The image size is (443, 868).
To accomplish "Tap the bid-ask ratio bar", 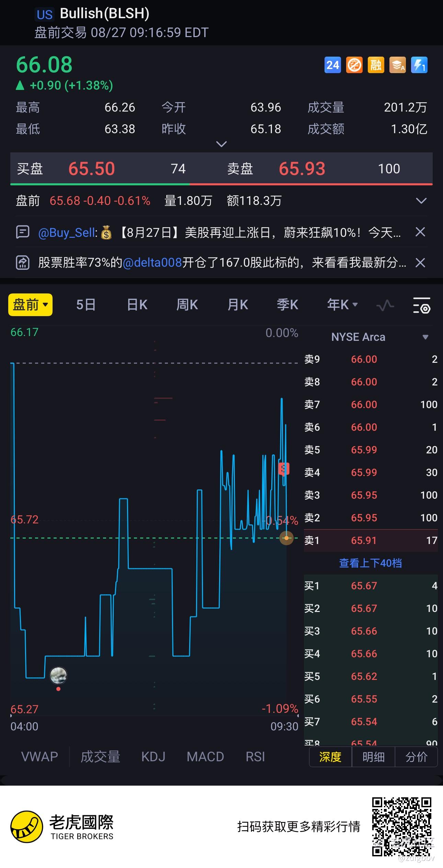I will [221, 184].
